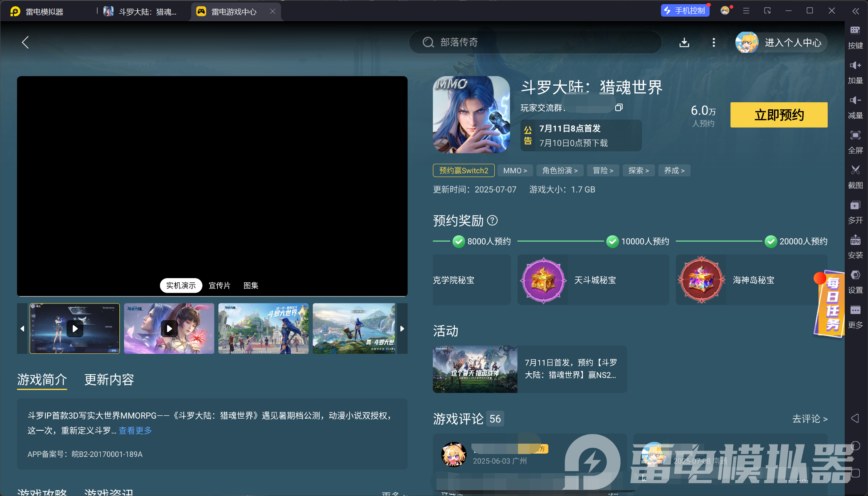Click the download manager icon
This screenshot has height=496, width=868.
[684, 42]
